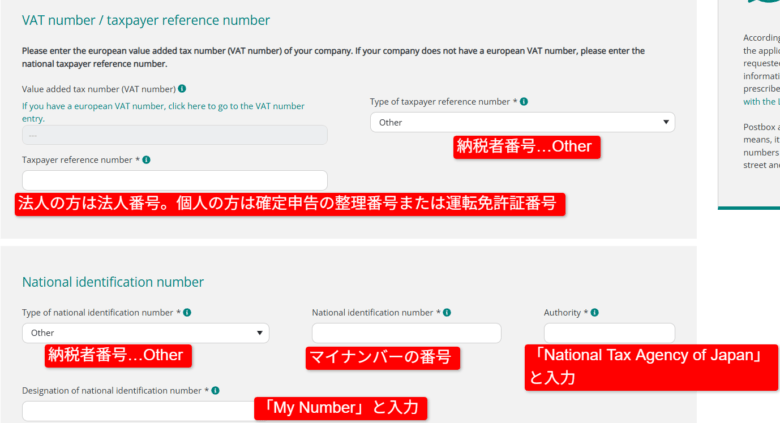
Task: Expand the Type of national identification number dropdown
Action: pos(145,333)
